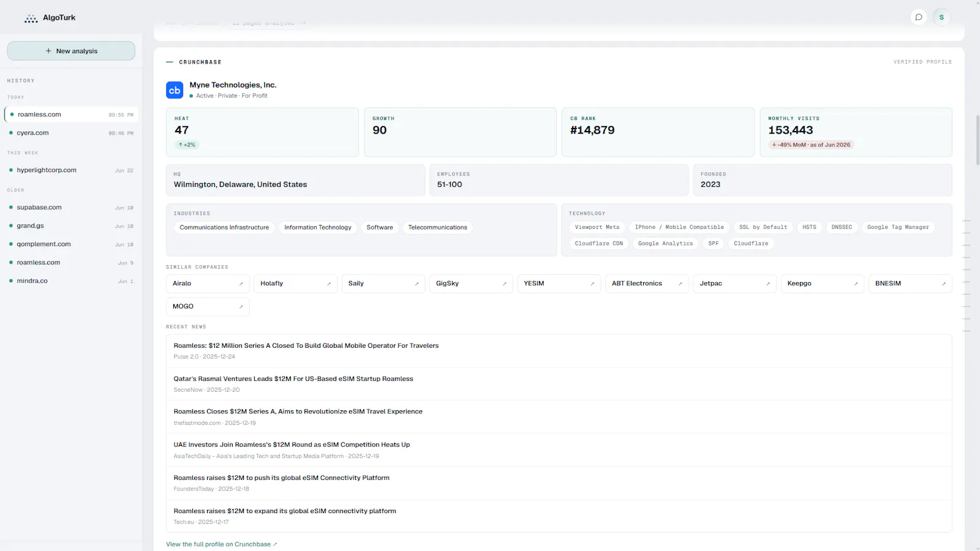Image resolution: width=980 pixels, height=551 pixels.
Task: Open Jetpac external link arrow
Action: coord(768,283)
